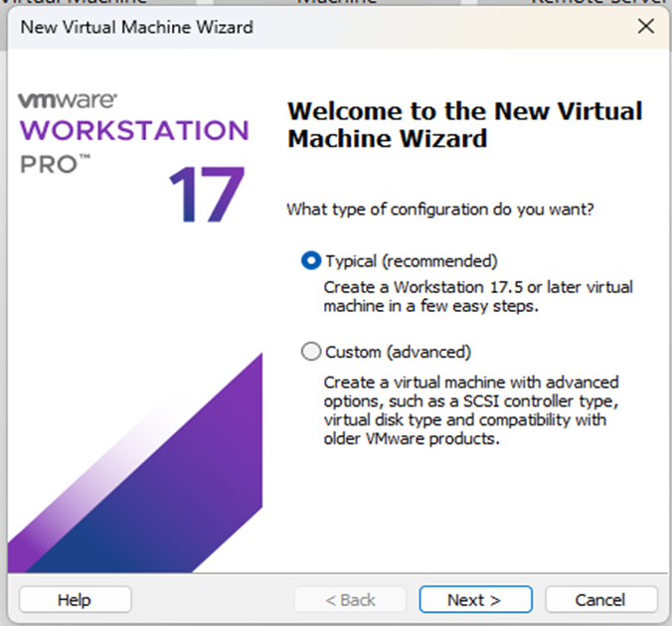Image resolution: width=672 pixels, height=626 pixels.
Task: Click the greyed-out < Back button
Action: [348, 599]
